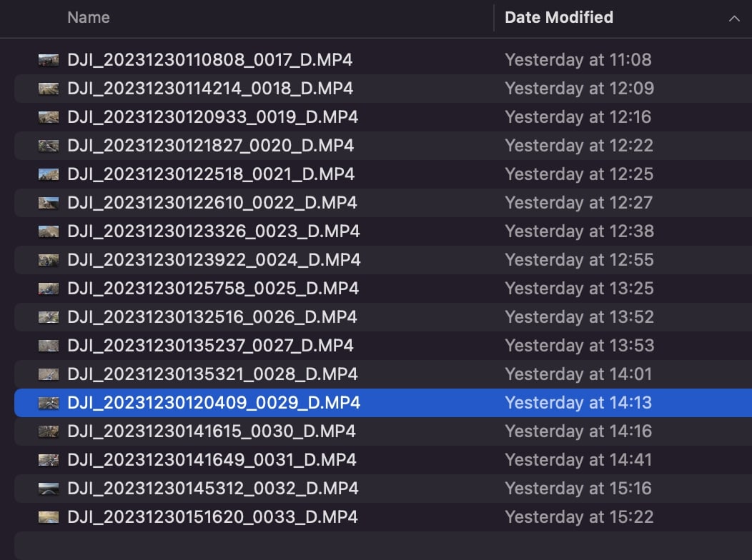
Task: Click the thumbnail of DJI_20231230132516_0026_D.MP4
Action: (48, 317)
